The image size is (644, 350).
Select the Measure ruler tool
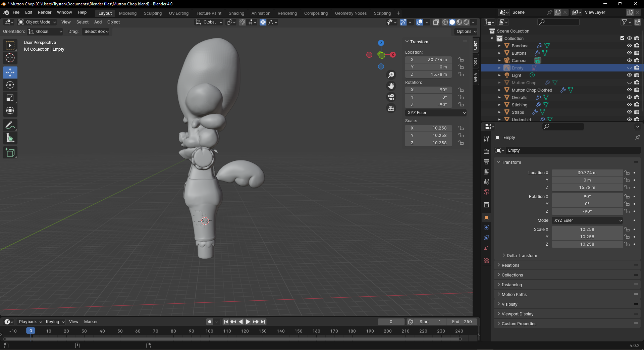[x=10, y=138]
